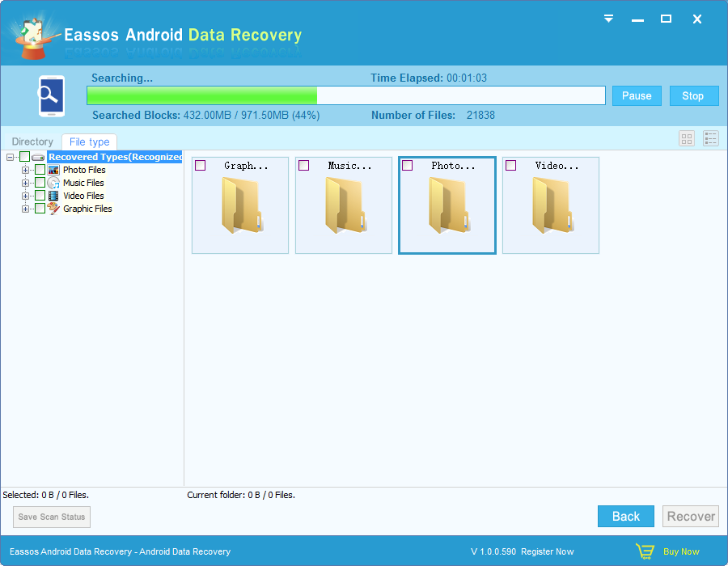Click the Time Elapsed 00:01:03 value
The image size is (728, 566).
(467, 78)
